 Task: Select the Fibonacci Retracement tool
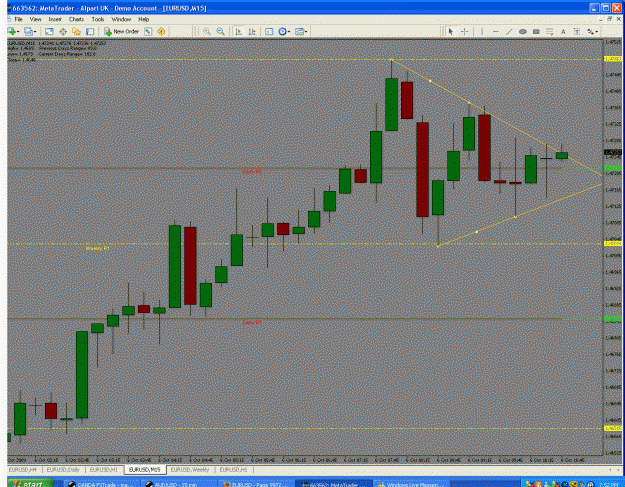(550, 31)
